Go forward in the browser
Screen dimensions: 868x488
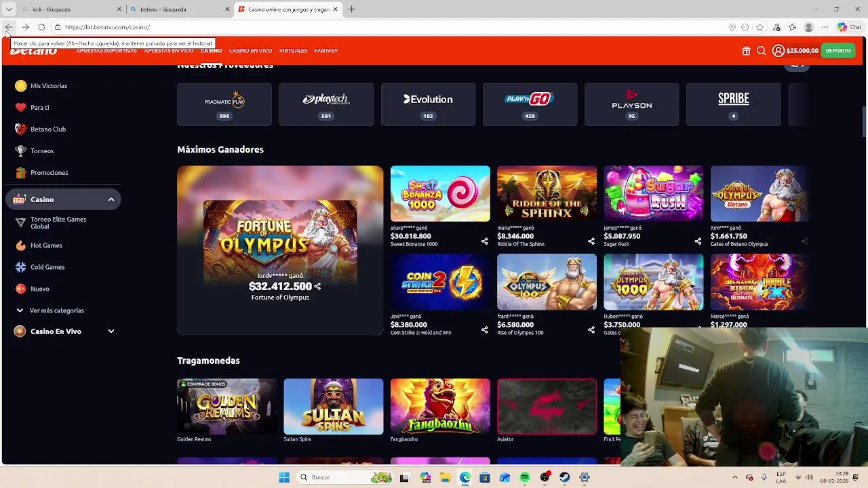[25, 27]
